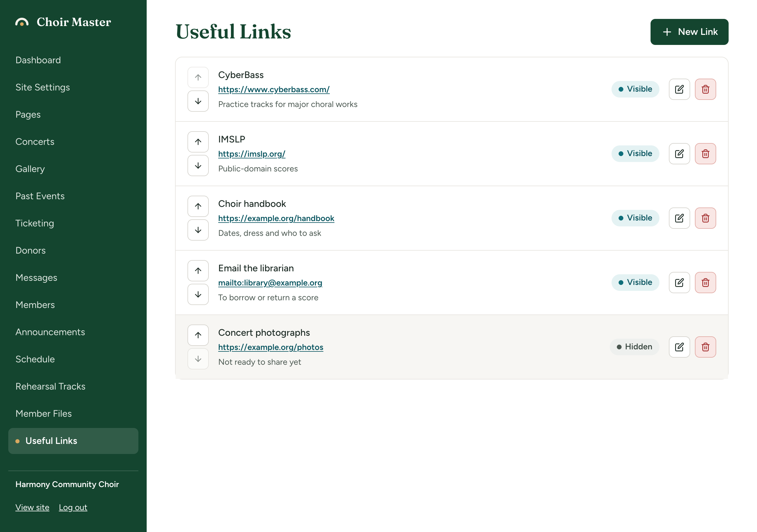Delete the Email the librarian link
The image size is (757, 532).
[x=705, y=283]
